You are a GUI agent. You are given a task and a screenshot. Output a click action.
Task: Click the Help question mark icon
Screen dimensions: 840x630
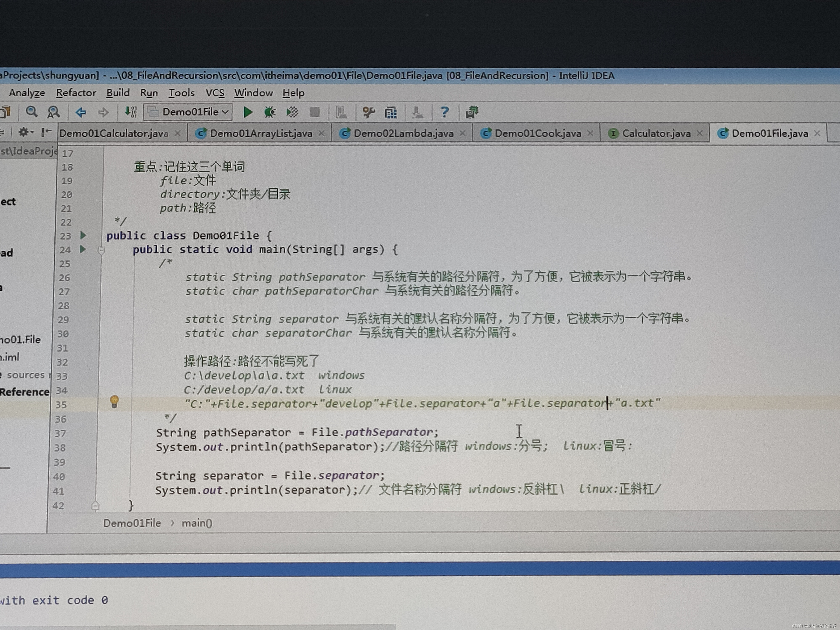[x=444, y=112]
